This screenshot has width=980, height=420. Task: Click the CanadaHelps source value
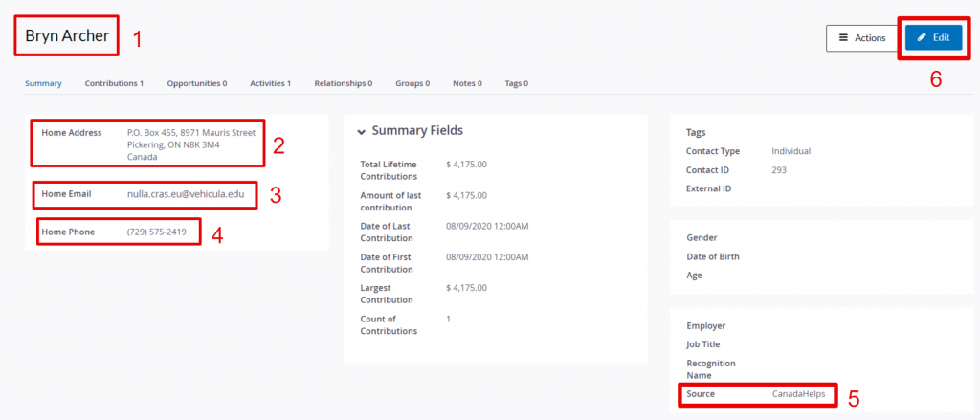point(799,394)
